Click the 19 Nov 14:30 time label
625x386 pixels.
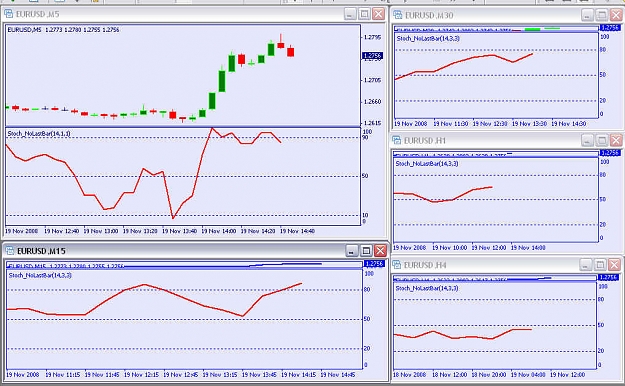569,124
